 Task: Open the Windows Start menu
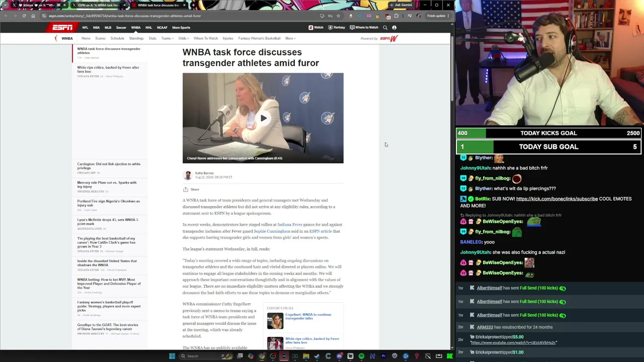[172, 356]
